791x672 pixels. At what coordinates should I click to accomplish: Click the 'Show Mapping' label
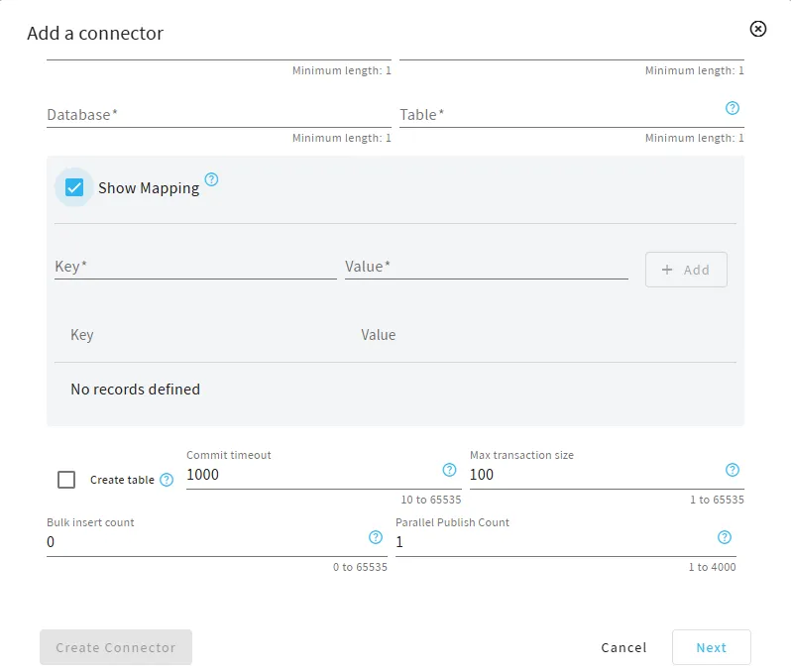[149, 188]
